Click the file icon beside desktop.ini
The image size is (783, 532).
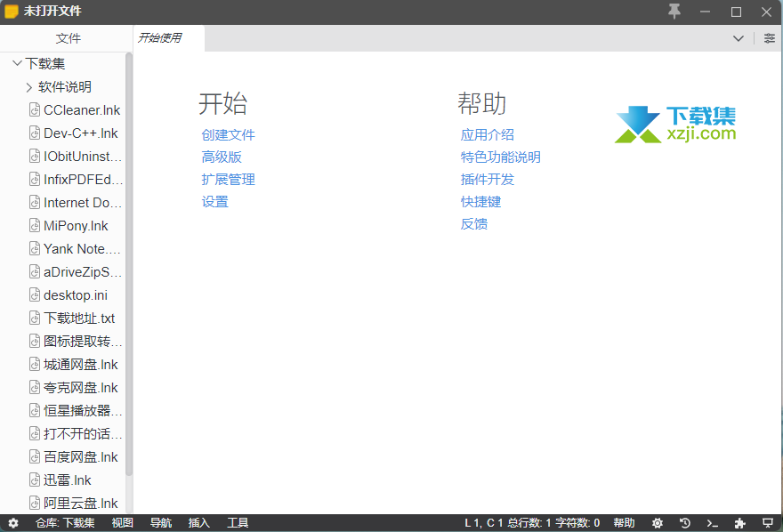[x=35, y=295]
